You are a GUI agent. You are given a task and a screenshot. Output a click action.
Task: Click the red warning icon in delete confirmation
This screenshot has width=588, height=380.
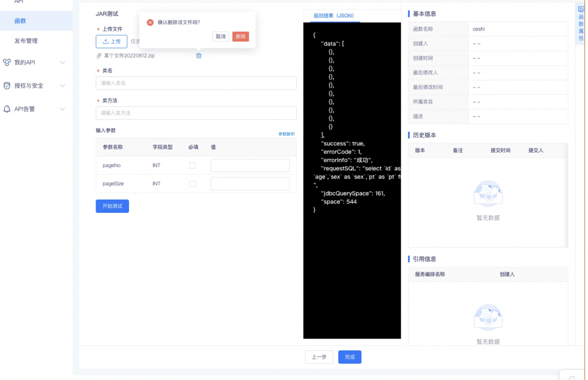[x=150, y=22]
